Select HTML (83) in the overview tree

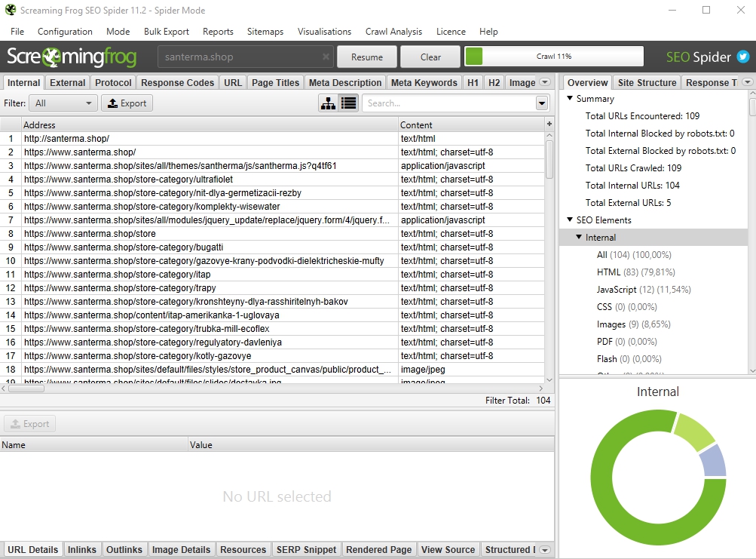coord(635,272)
